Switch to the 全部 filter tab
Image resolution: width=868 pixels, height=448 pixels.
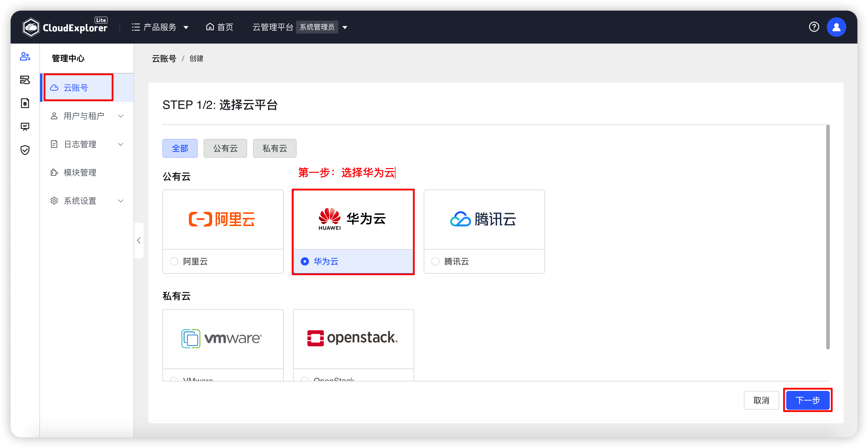(180, 148)
